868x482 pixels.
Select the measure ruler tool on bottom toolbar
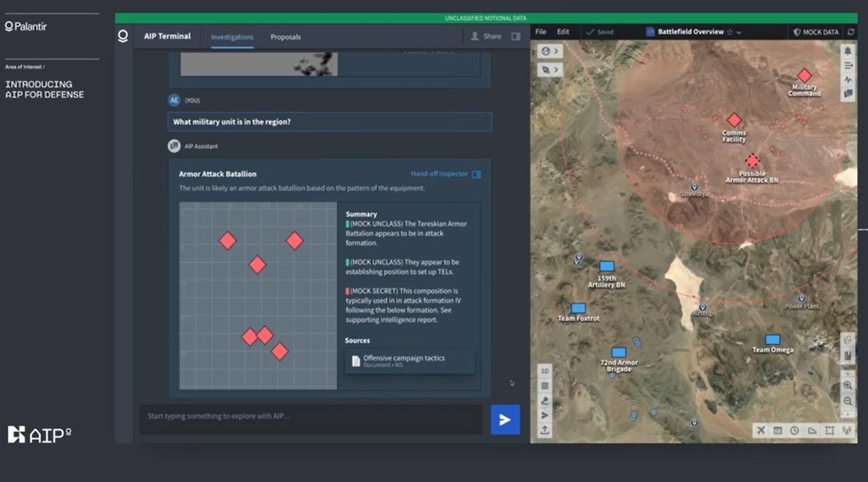click(x=812, y=431)
